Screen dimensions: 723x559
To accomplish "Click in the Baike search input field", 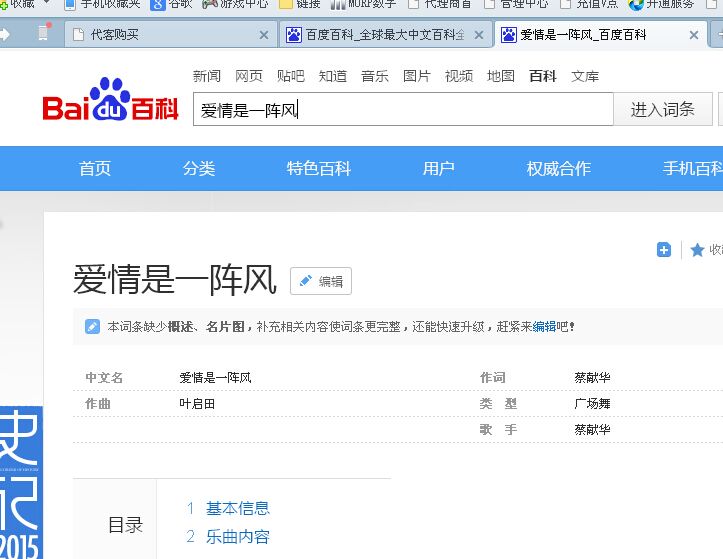I will click(402, 110).
